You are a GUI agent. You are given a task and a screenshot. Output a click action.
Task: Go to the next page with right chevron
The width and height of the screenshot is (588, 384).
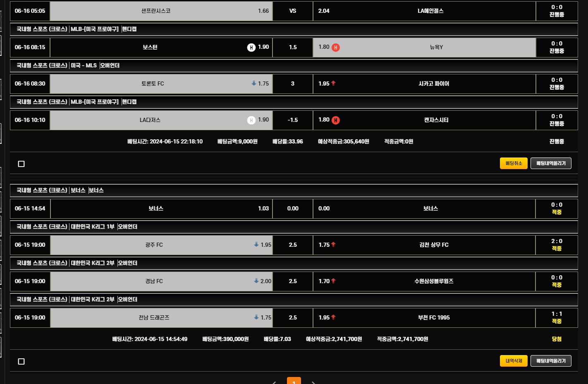[313, 382]
